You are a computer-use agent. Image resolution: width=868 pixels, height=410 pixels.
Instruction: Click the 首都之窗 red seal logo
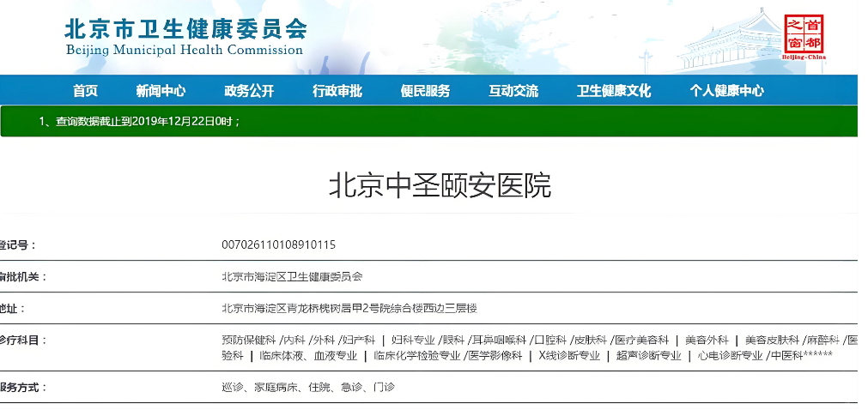804,37
